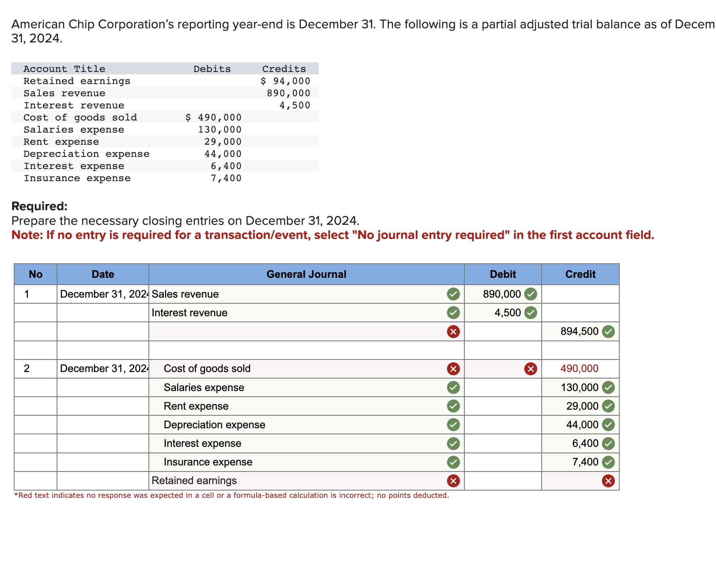This screenshot has width=716, height=588.
Task: Click green checkmark beside Interest expense account
Action: [453, 444]
